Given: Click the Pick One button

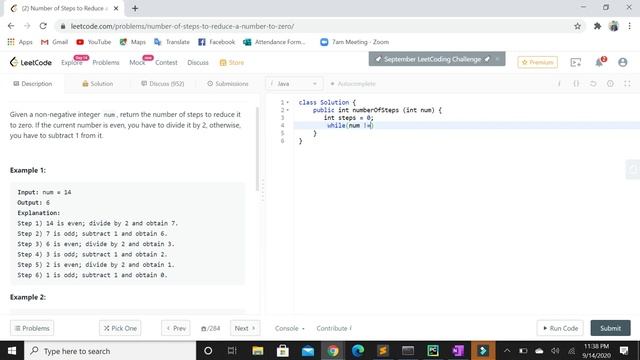Looking at the screenshot, I should (x=120, y=328).
